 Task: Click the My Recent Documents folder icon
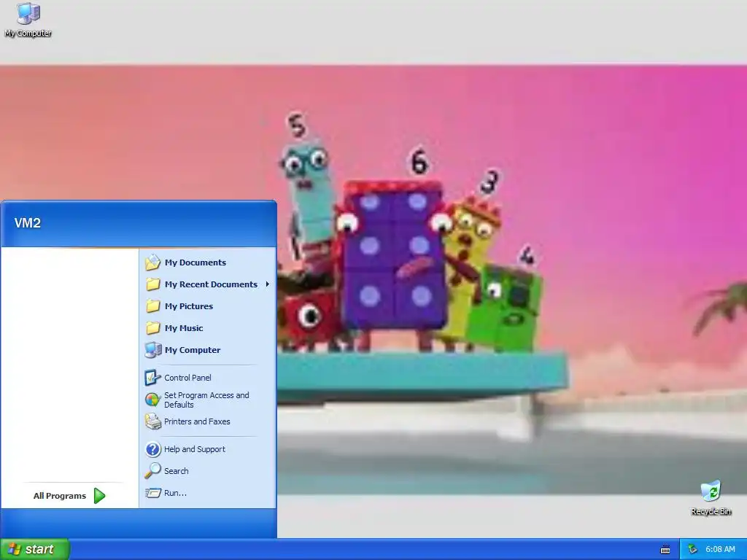(153, 284)
